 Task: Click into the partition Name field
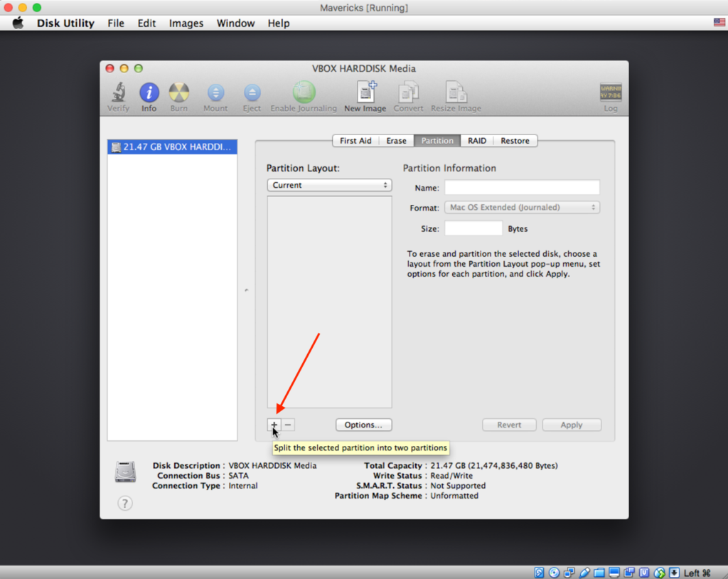[x=522, y=188]
